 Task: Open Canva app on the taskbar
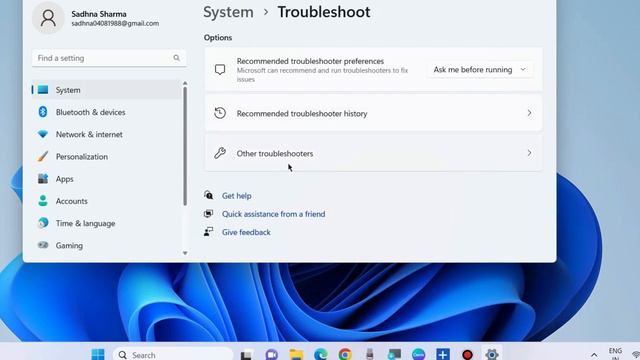click(x=418, y=354)
